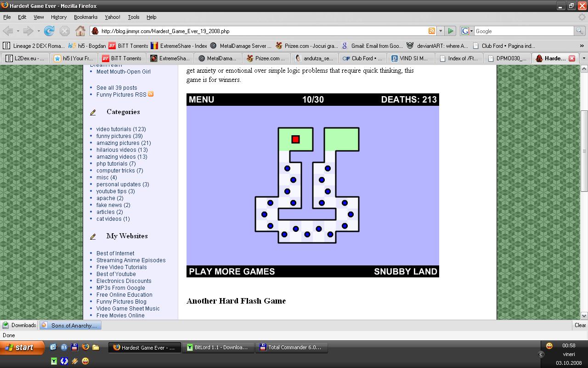
Task: Open the Downloads status bar icon
Action: coord(19,325)
